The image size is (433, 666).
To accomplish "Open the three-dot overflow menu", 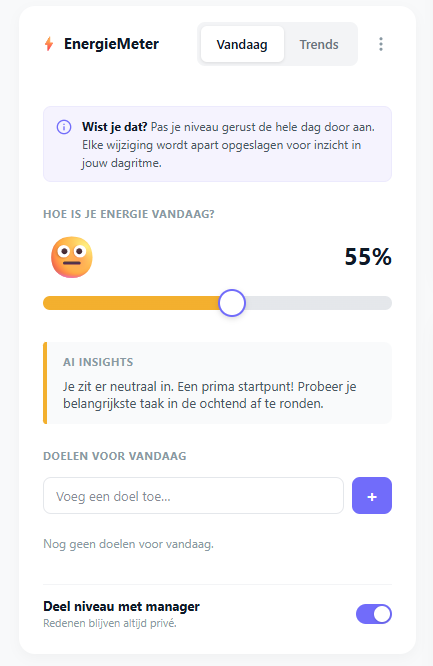I will [381, 44].
